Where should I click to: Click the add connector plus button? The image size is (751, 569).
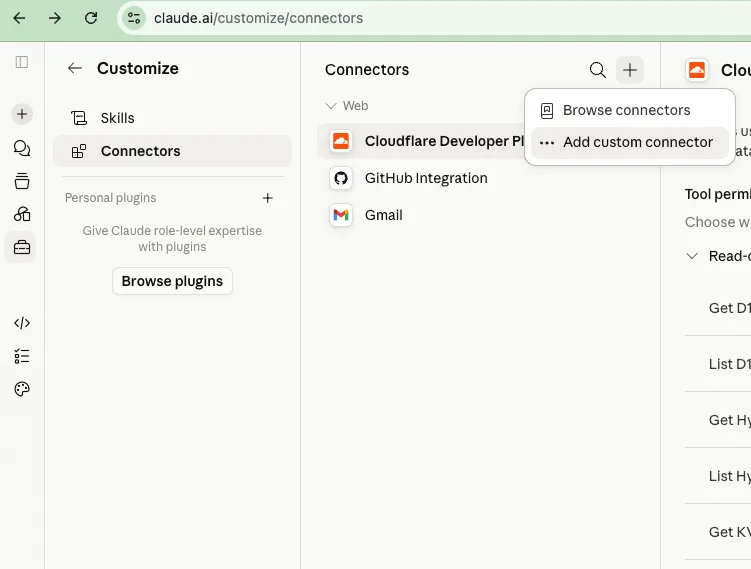630,70
